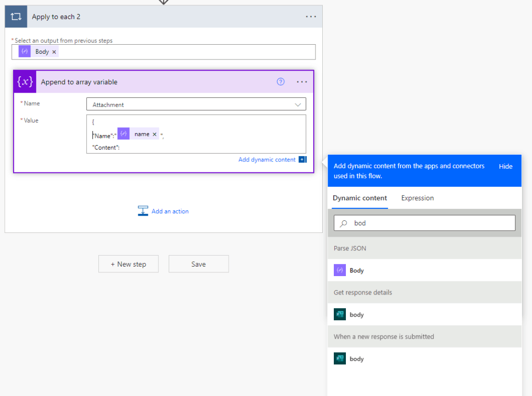Open the Append to array variable ellipsis menu
This screenshot has height=396, width=532.
coord(302,82)
